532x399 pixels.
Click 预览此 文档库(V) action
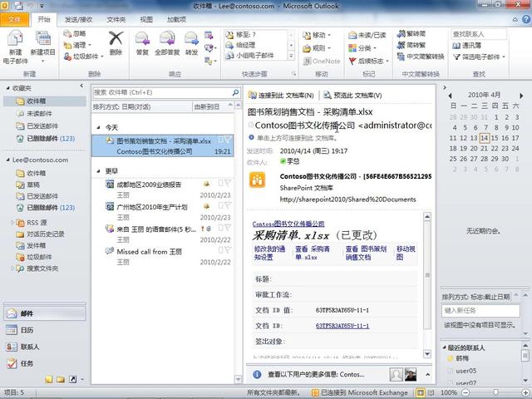tap(352, 96)
